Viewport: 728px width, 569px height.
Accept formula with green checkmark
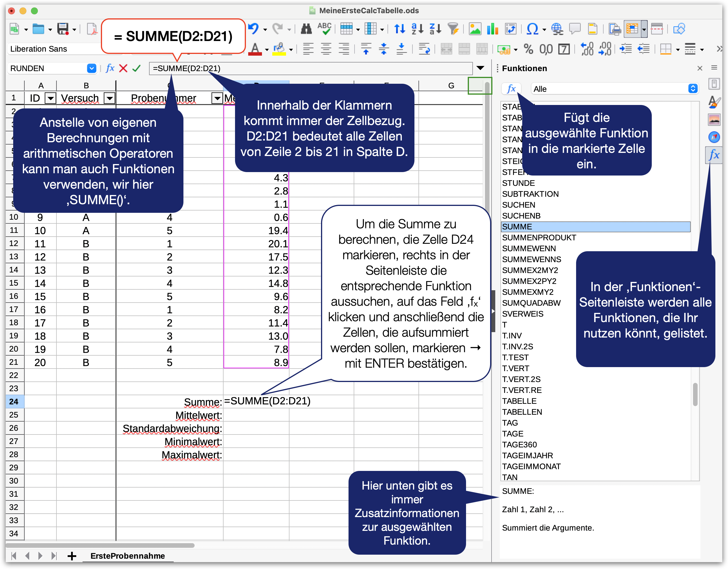click(x=136, y=68)
